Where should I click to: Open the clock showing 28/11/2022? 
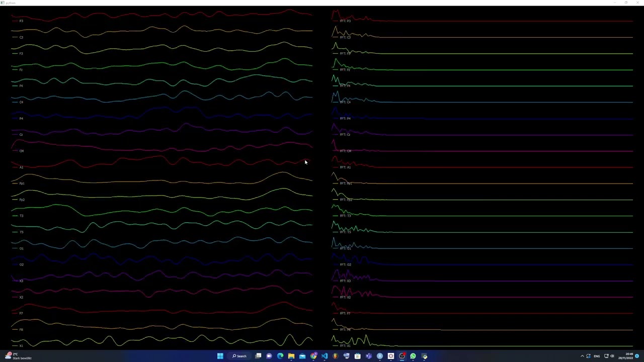[626, 356]
